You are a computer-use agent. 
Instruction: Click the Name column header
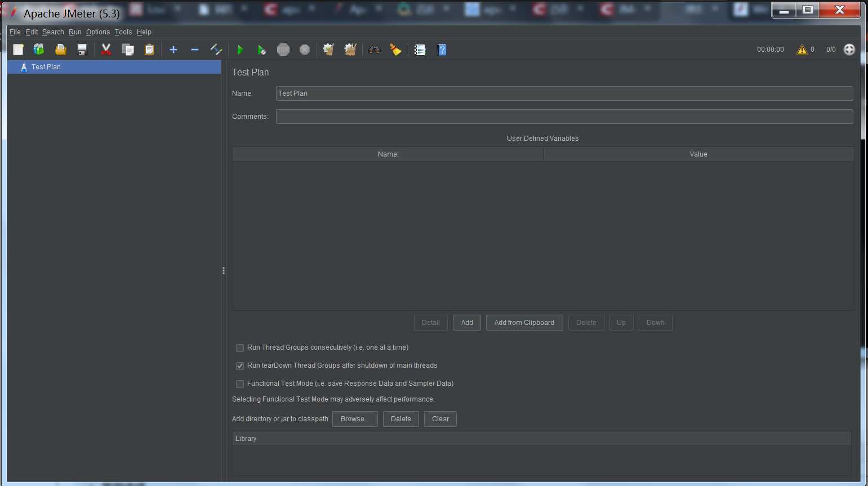[x=388, y=154]
